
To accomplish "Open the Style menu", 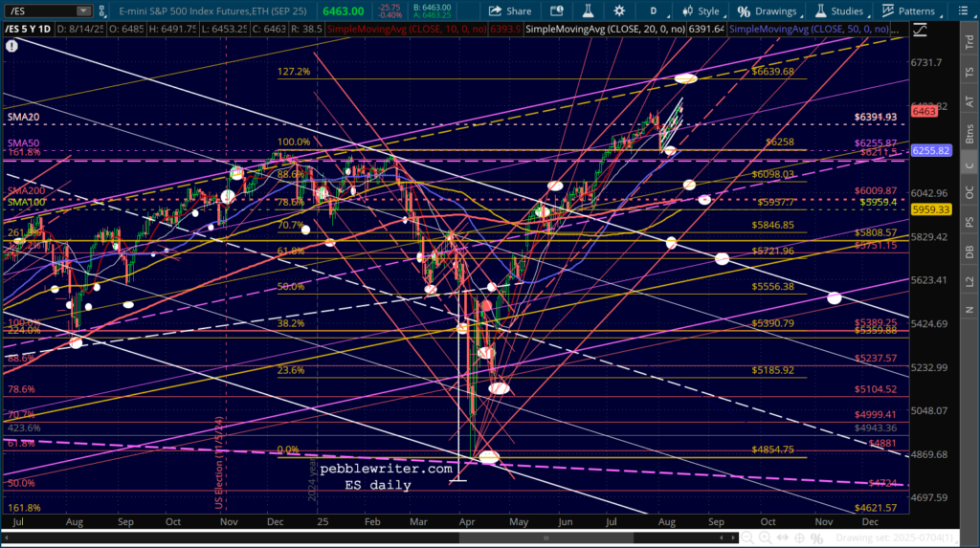I will click(x=701, y=11).
